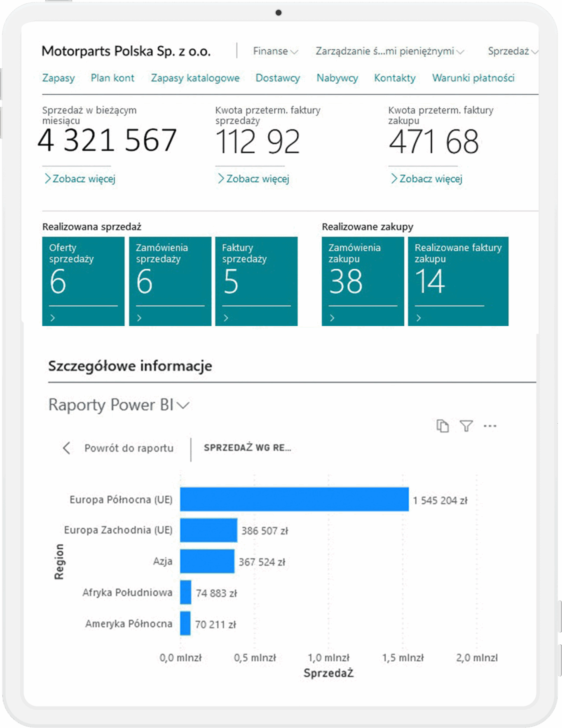Open the Zamówienia sprzedaży tile
Viewport: 562px width, 728px height.
170,281
